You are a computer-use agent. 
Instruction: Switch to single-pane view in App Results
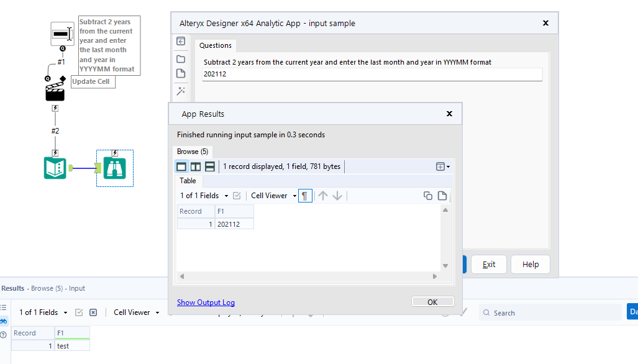point(181,166)
